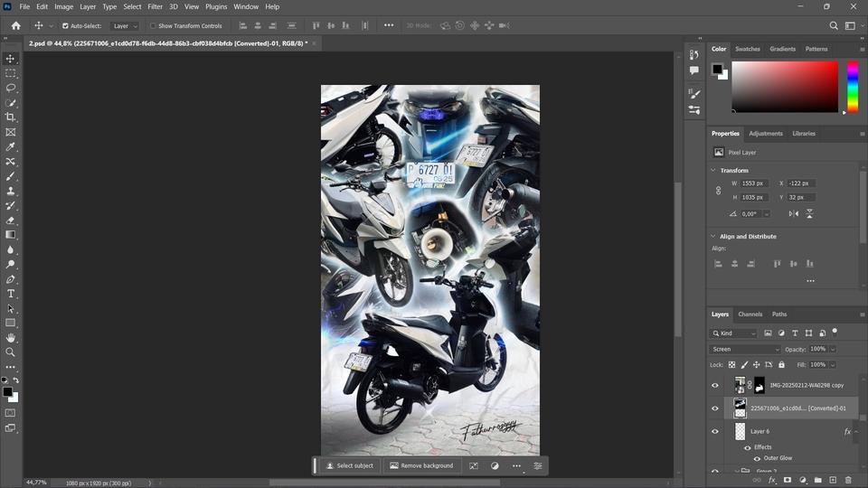Pick the Eyedropper tool

11,146
